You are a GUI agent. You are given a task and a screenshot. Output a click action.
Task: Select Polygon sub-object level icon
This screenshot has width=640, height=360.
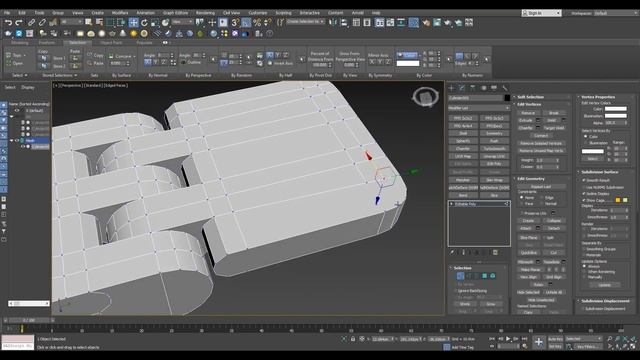[x=484, y=276]
